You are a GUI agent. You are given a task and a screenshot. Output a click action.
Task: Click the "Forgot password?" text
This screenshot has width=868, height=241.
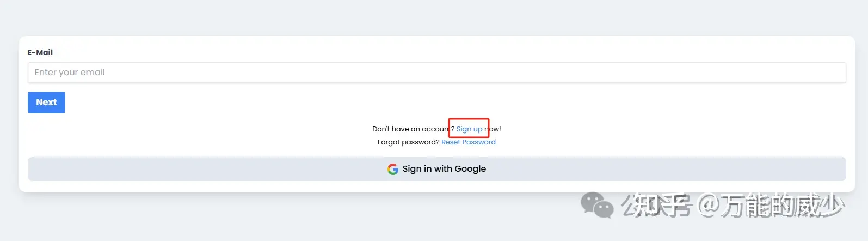click(408, 142)
